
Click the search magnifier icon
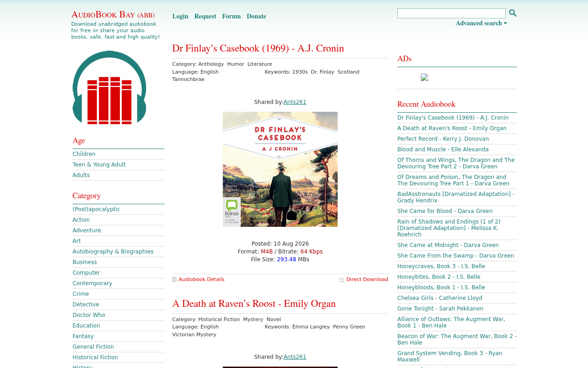513,13
